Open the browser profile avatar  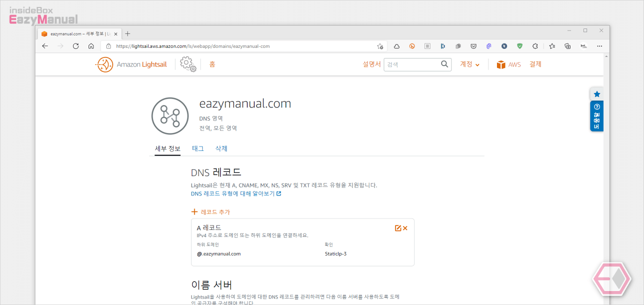pyautogui.click(x=583, y=46)
